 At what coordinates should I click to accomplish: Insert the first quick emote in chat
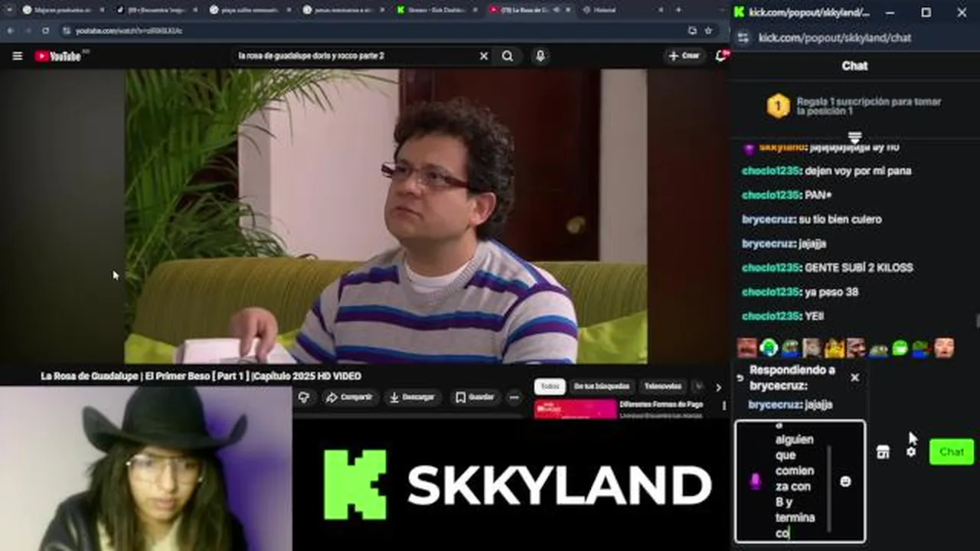point(746,348)
